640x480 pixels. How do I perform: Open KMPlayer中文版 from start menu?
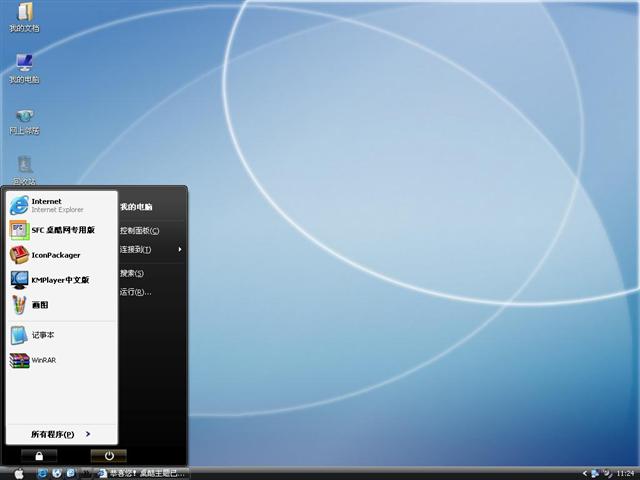(x=62, y=280)
